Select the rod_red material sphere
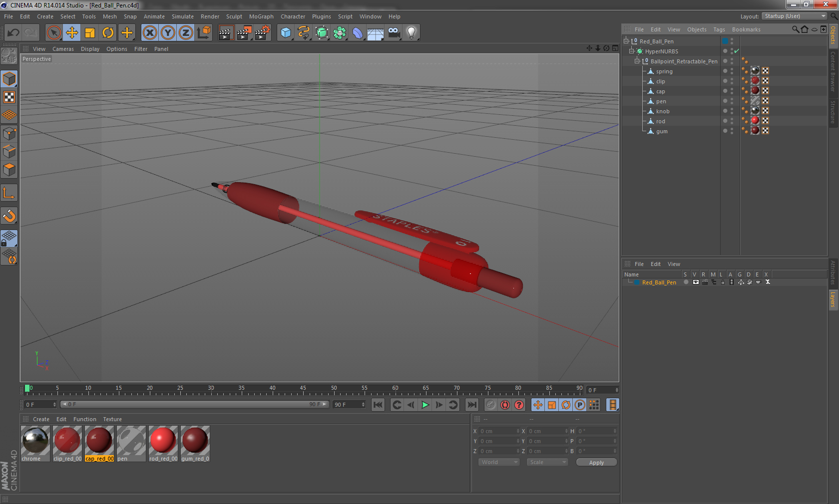 coord(163,440)
